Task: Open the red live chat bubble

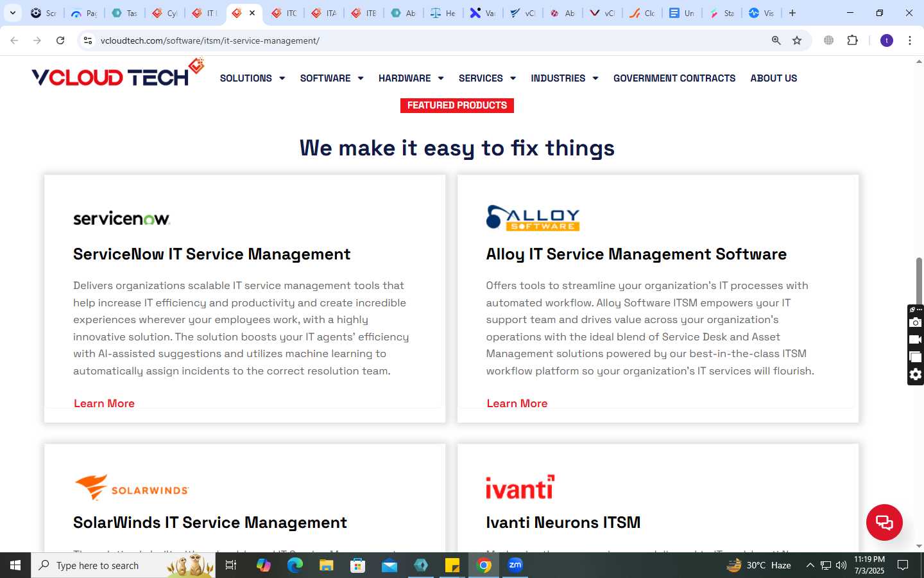Action: pos(884,522)
